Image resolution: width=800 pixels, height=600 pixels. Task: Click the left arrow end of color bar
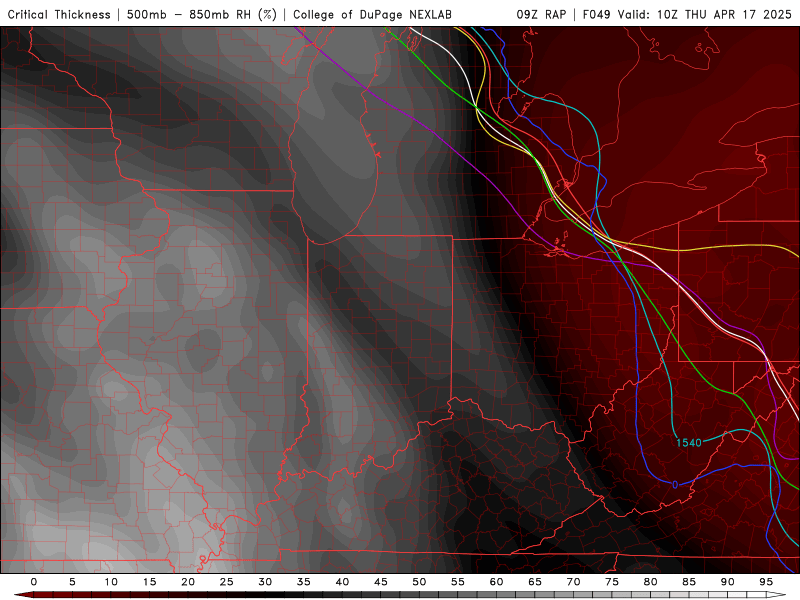click(x=23, y=595)
